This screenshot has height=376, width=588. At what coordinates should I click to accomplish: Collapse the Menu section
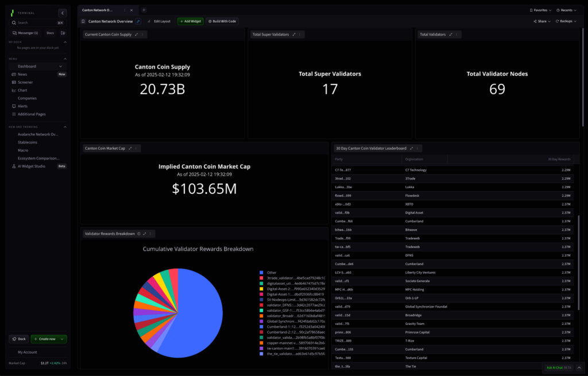pyautogui.click(x=65, y=59)
